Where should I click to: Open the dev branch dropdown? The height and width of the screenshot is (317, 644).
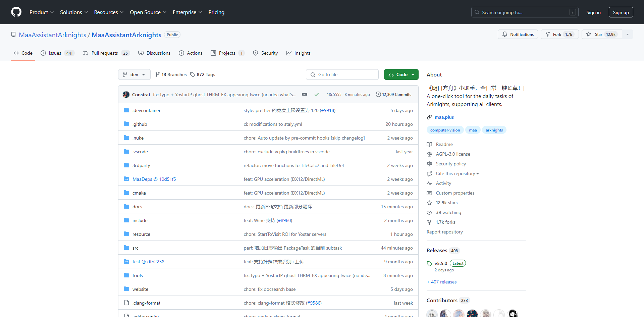[134, 74]
